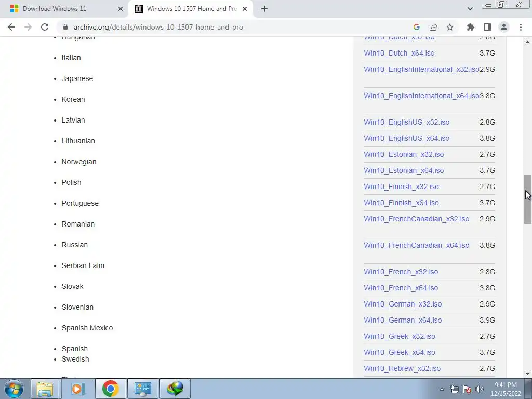The image size is (532, 399).
Task: Click the Serbian Latin list item
Action: (83, 265)
